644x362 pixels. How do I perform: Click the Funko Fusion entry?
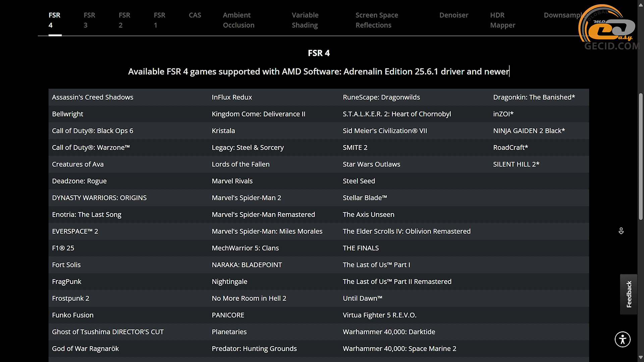(x=73, y=315)
